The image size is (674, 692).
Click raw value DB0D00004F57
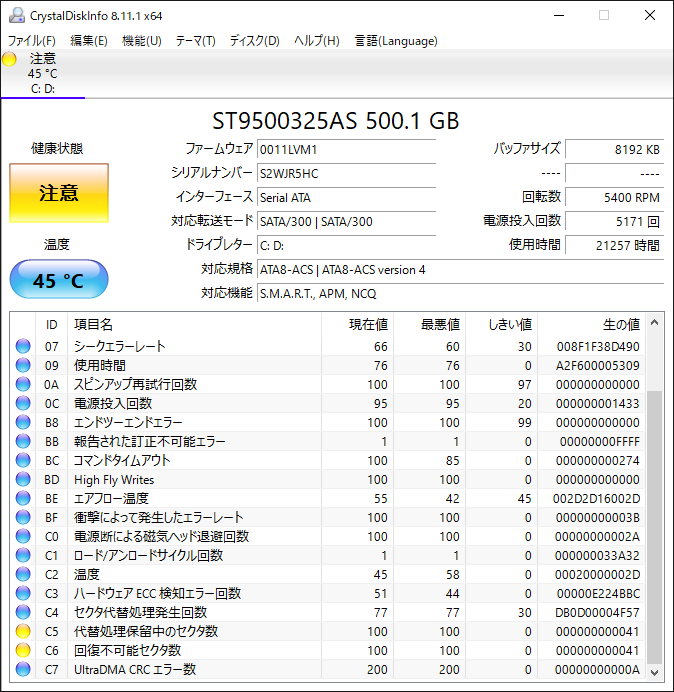[597, 612]
